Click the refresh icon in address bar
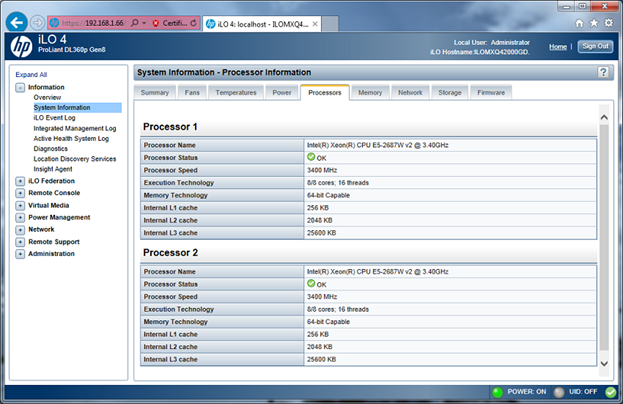 tap(193, 23)
